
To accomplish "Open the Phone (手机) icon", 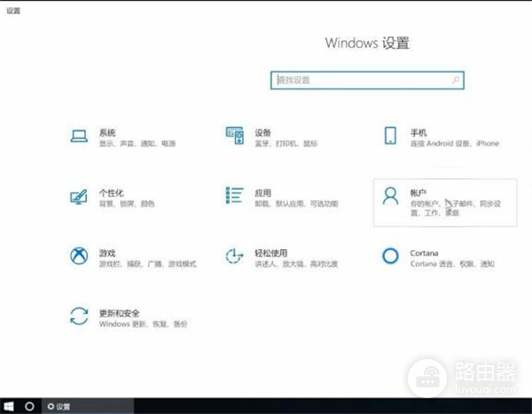I will coord(390,136).
